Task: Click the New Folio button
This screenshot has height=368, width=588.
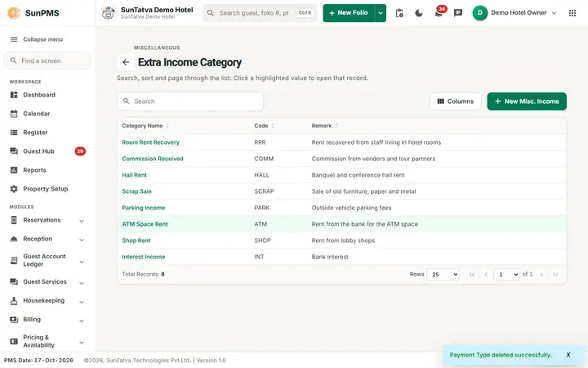Action: click(x=349, y=13)
